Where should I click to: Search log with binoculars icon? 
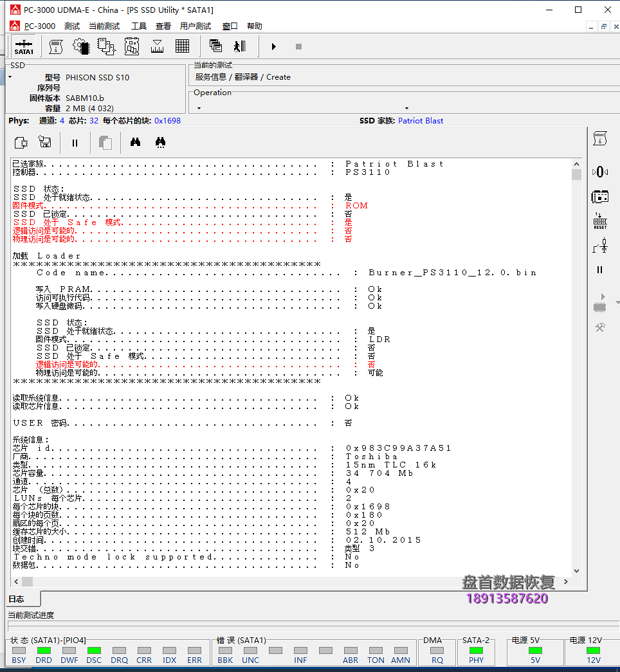[x=136, y=142]
